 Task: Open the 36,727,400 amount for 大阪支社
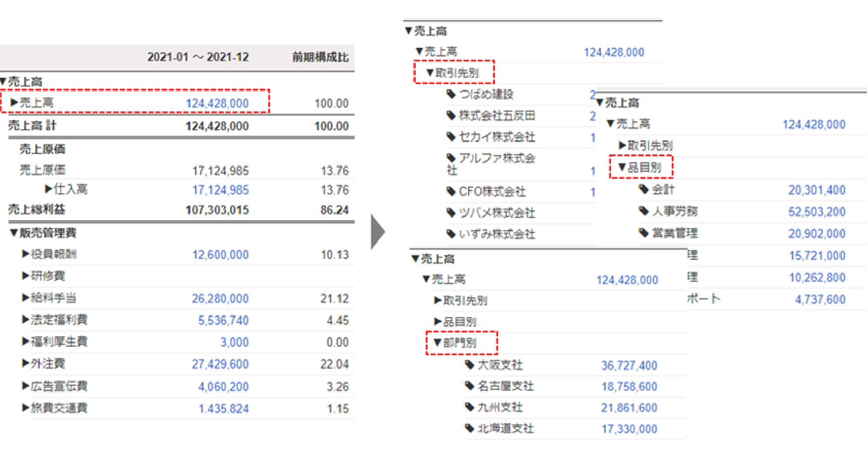click(x=629, y=366)
